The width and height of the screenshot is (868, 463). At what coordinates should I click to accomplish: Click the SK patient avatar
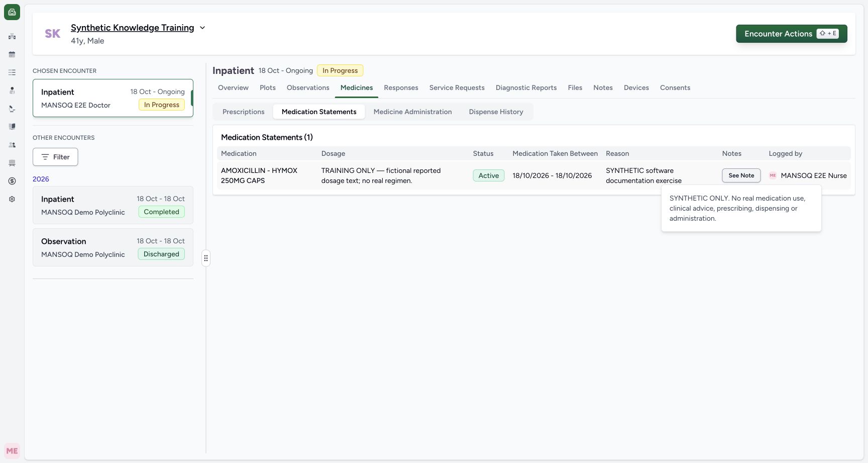tap(53, 34)
